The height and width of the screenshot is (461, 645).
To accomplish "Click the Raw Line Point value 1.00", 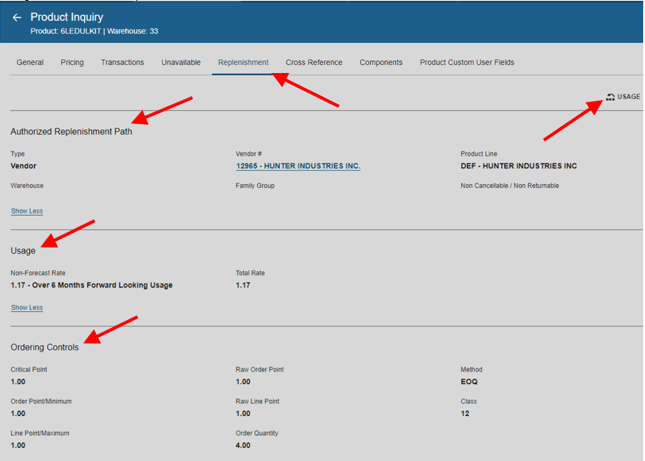I will pos(243,413).
